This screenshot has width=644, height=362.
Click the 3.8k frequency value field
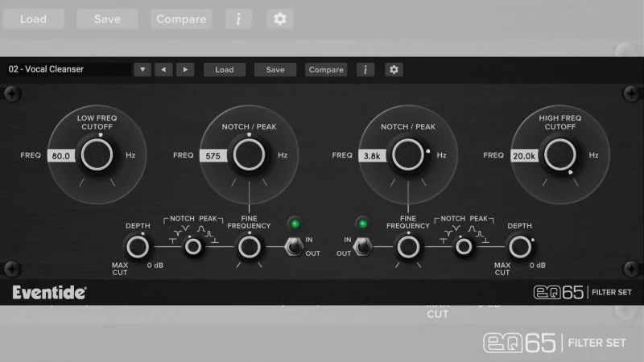[372, 155]
